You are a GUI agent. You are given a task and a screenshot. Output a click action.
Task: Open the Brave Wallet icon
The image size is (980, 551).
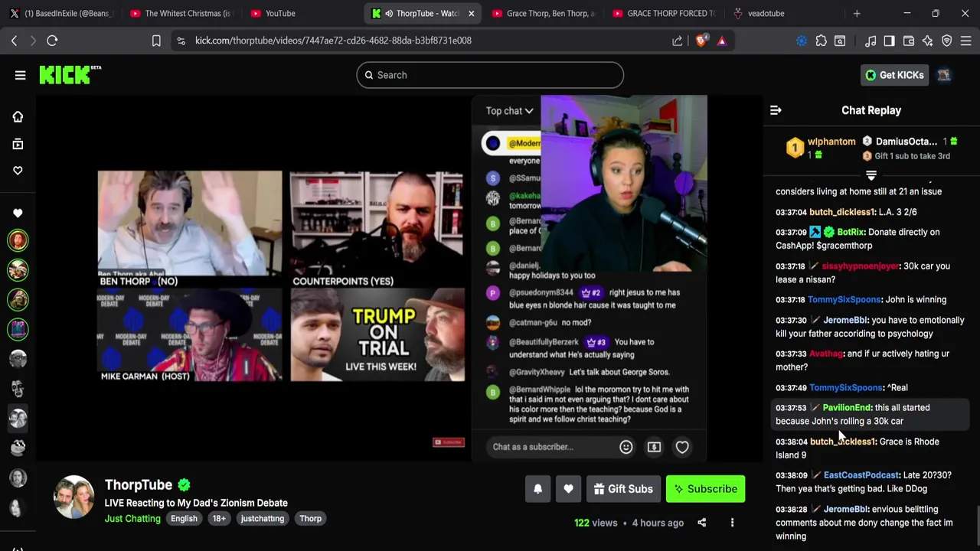(x=909, y=41)
